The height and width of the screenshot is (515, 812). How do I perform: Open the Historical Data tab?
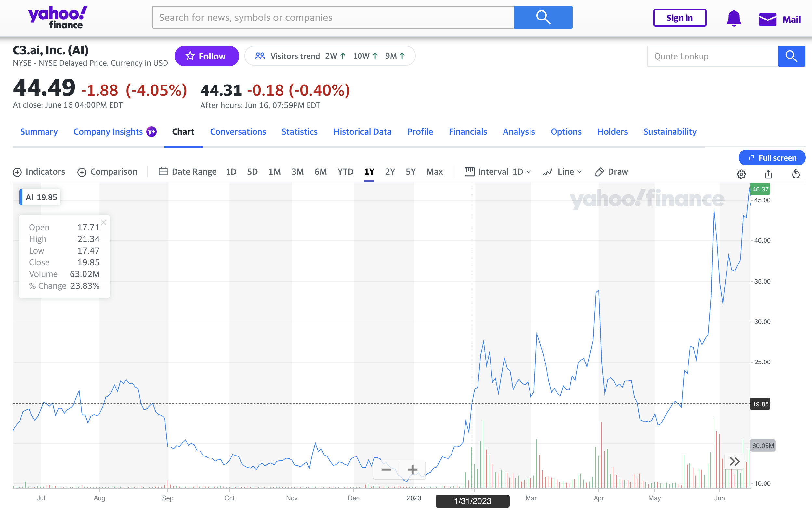(x=362, y=132)
